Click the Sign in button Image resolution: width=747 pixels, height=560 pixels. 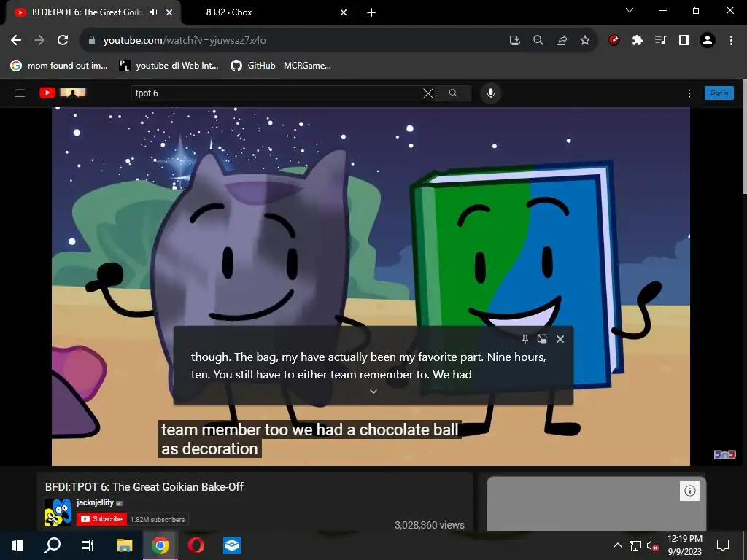[719, 93]
